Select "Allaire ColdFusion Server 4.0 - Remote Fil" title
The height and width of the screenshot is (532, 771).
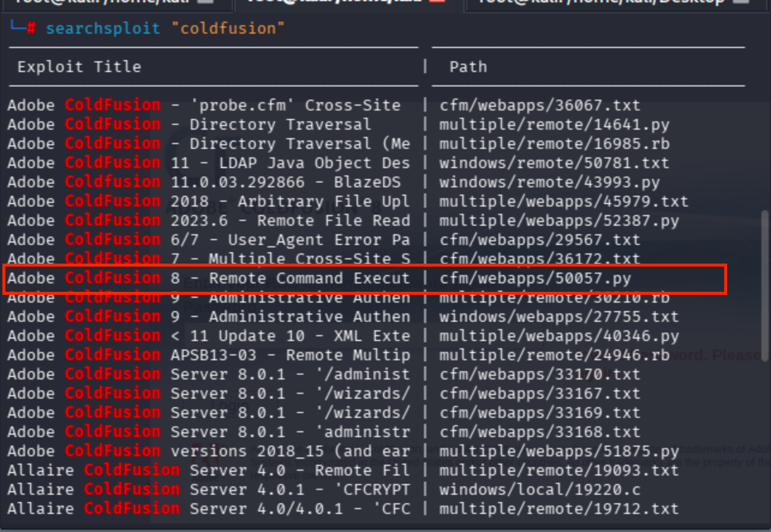pos(209,470)
